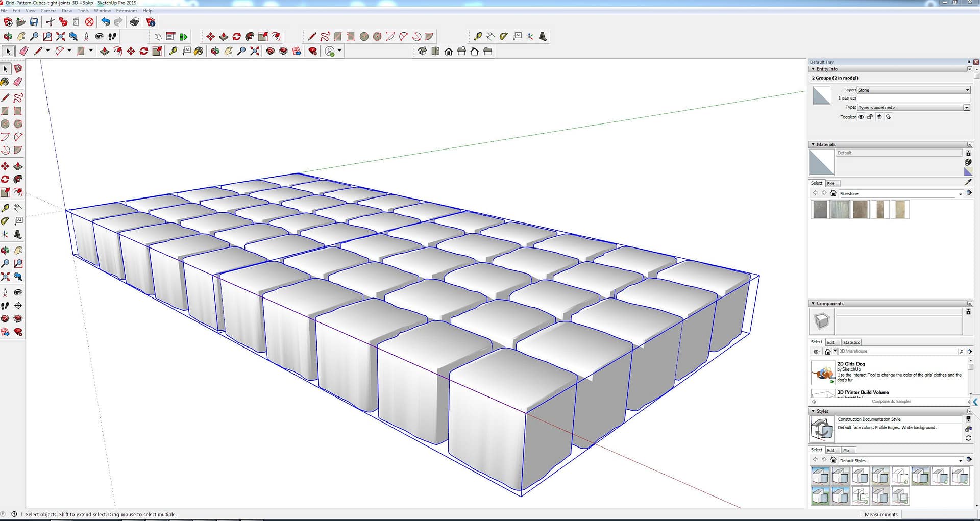The height and width of the screenshot is (521, 980).
Task: Collapse the Components panel
Action: click(x=813, y=303)
